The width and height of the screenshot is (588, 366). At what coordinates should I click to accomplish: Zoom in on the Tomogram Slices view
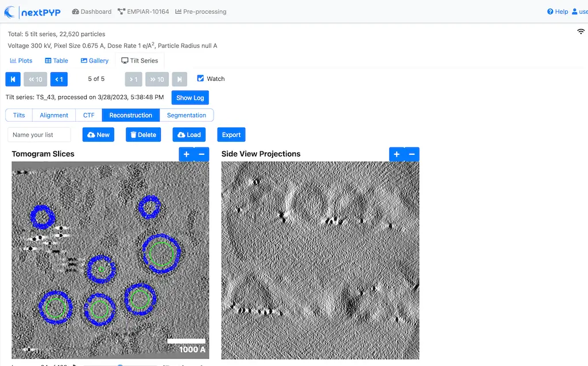186,154
